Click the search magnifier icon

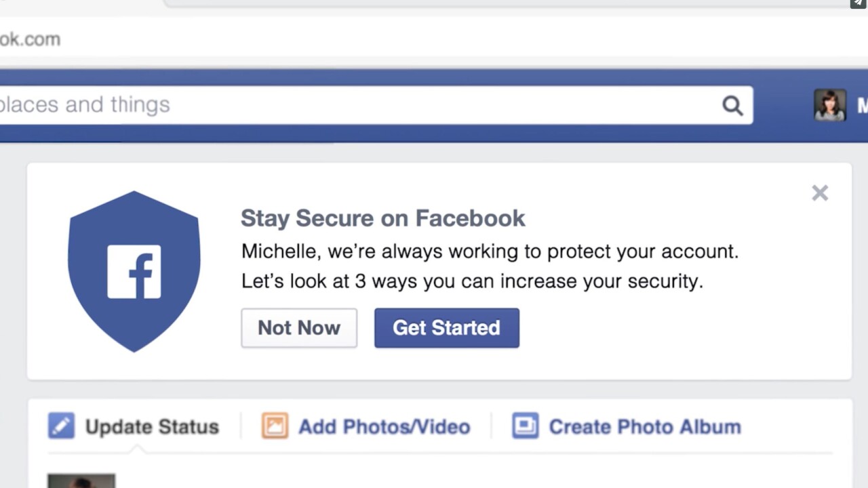[x=732, y=106]
